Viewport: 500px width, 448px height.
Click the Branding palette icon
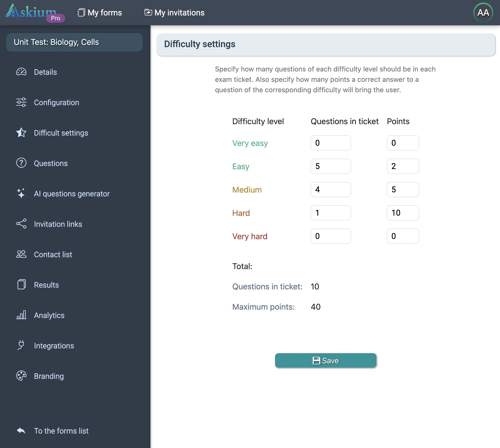21,376
